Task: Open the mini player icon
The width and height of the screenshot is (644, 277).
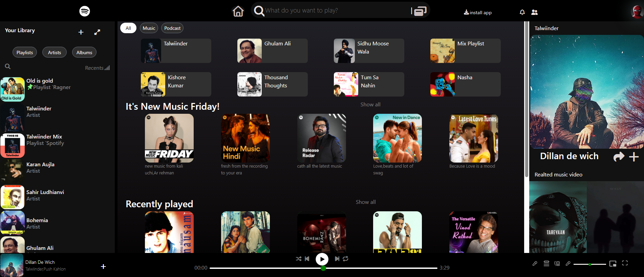Action: point(613,264)
